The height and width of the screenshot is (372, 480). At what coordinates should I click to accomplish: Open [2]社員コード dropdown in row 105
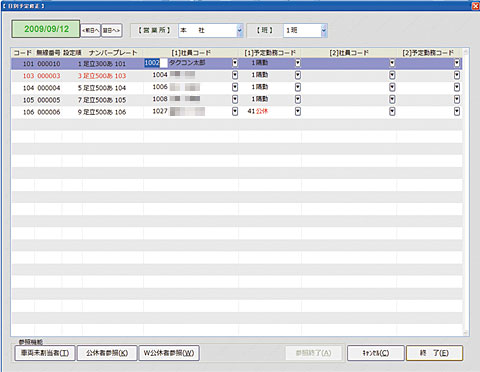coord(392,99)
